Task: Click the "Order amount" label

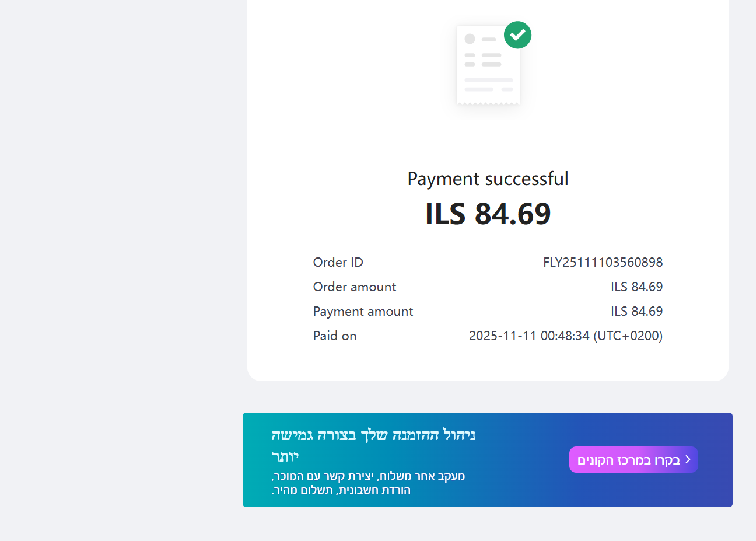Action: [354, 287]
